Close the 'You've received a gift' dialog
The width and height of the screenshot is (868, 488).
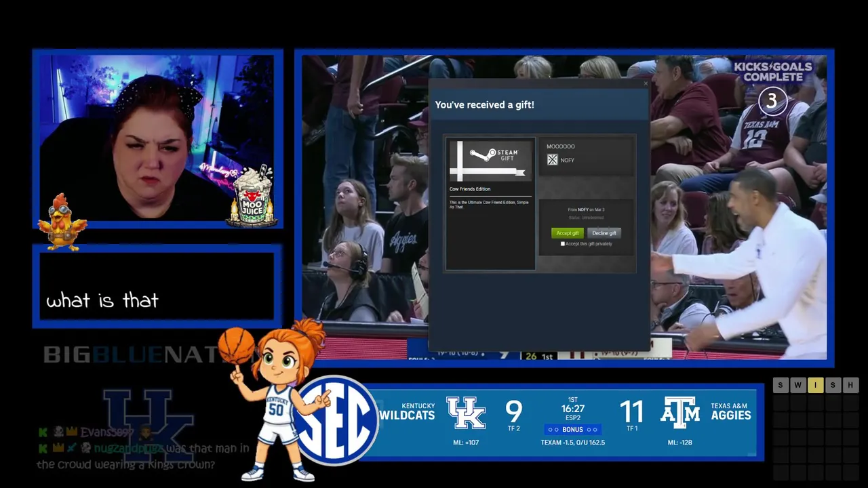point(645,84)
